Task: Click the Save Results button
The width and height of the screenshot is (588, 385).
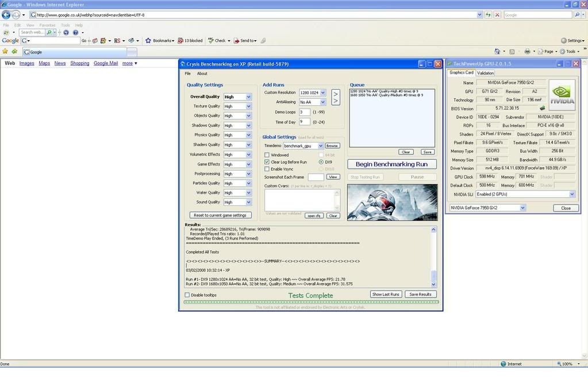Action: click(420, 294)
